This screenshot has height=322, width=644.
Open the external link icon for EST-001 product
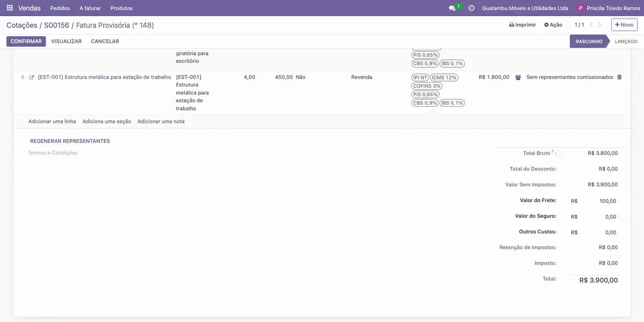(x=32, y=77)
